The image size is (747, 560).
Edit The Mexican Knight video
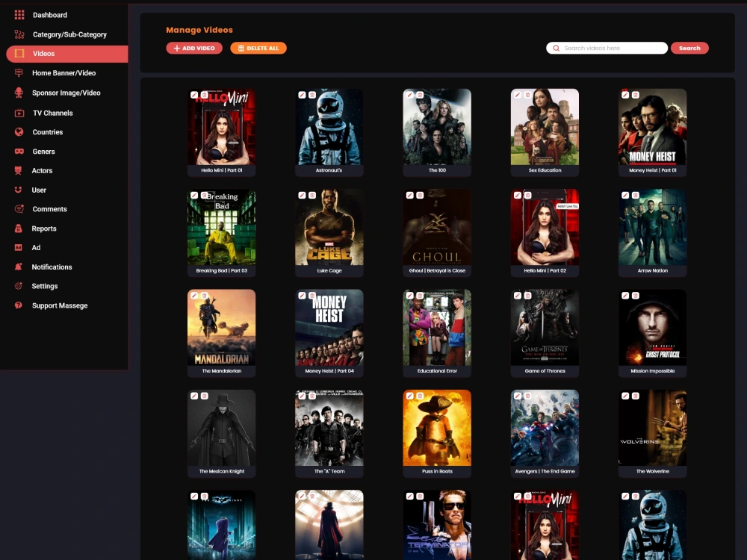[x=194, y=396]
